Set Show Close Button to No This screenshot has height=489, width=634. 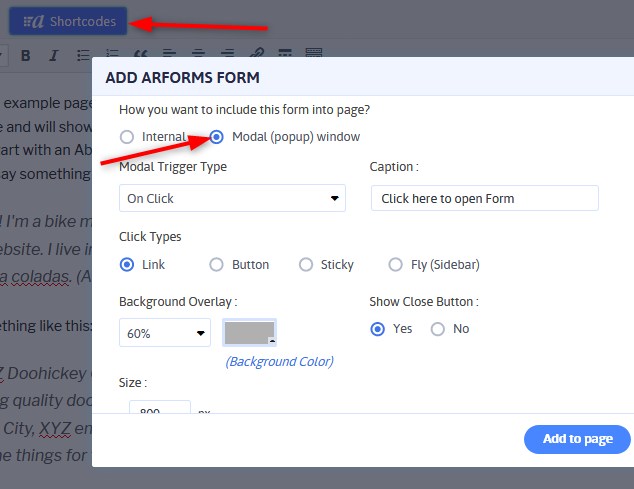[437, 329]
